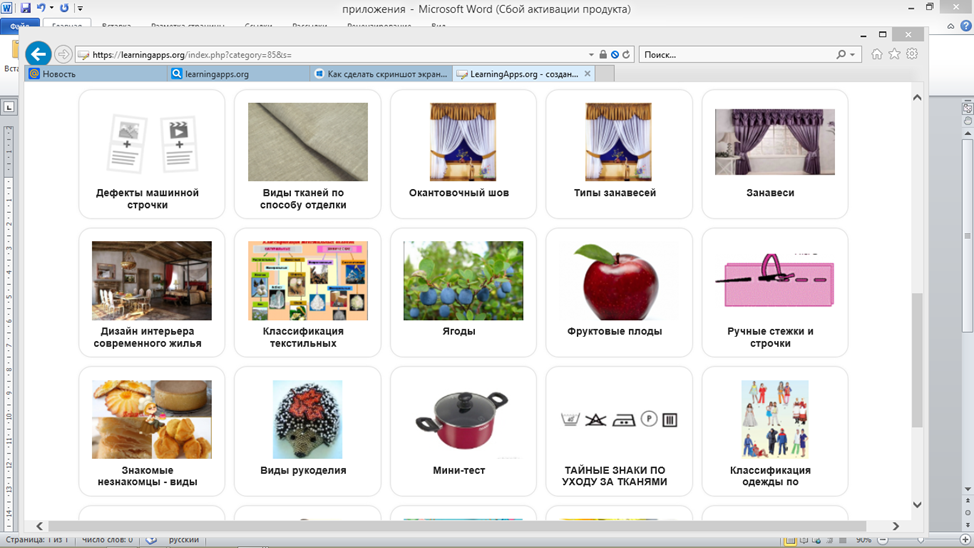Open the Виды рукоделия hedgehog thumbnail
974x548 pixels.
pos(307,419)
